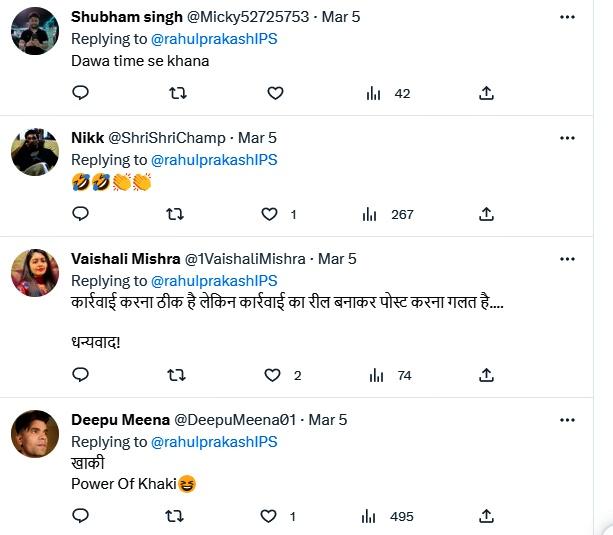The image size is (613, 535).
Task: Share Vaishali Mishra's tweet
Action: [486, 375]
